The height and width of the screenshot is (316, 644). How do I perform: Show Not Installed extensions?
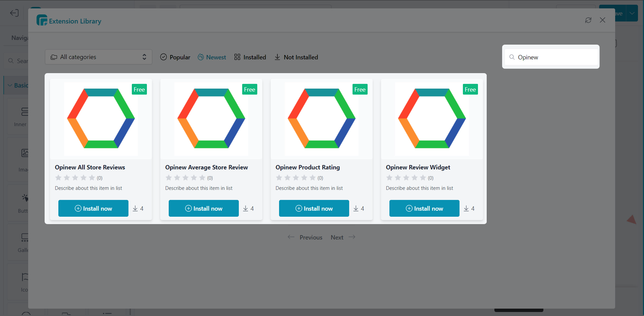click(296, 57)
